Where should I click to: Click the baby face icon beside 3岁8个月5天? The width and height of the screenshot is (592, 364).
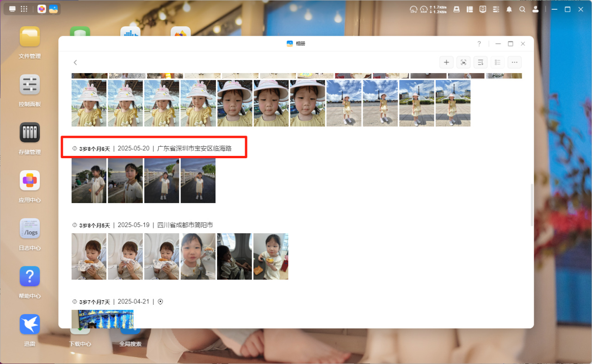(x=74, y=225)
